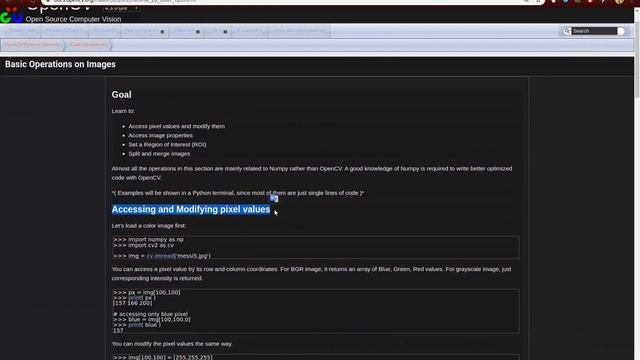Click the Open Source Computer Vision tagline
Viewport: 640px width, 360px height.
click(x=73, y=19)
